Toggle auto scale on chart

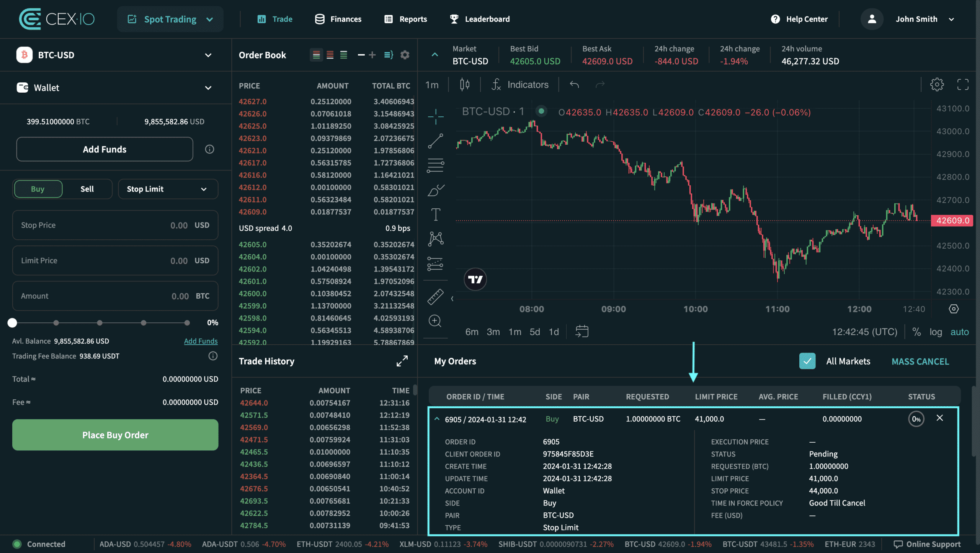[959, 332]
